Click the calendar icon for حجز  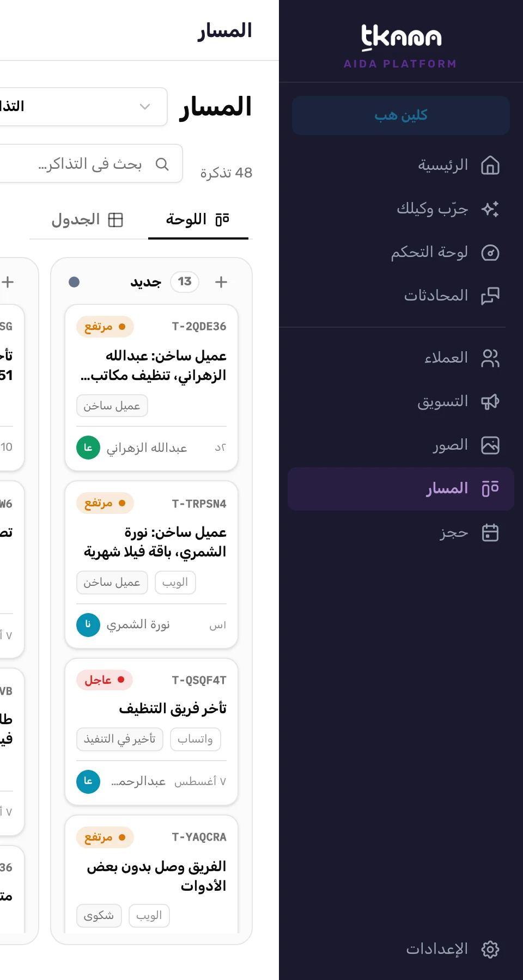tap(490, 532)
